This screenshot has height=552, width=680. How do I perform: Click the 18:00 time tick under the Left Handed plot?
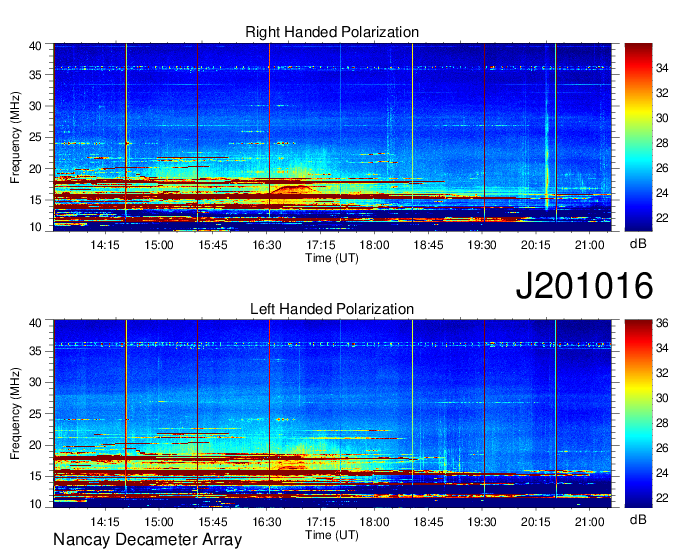(374, 522)
